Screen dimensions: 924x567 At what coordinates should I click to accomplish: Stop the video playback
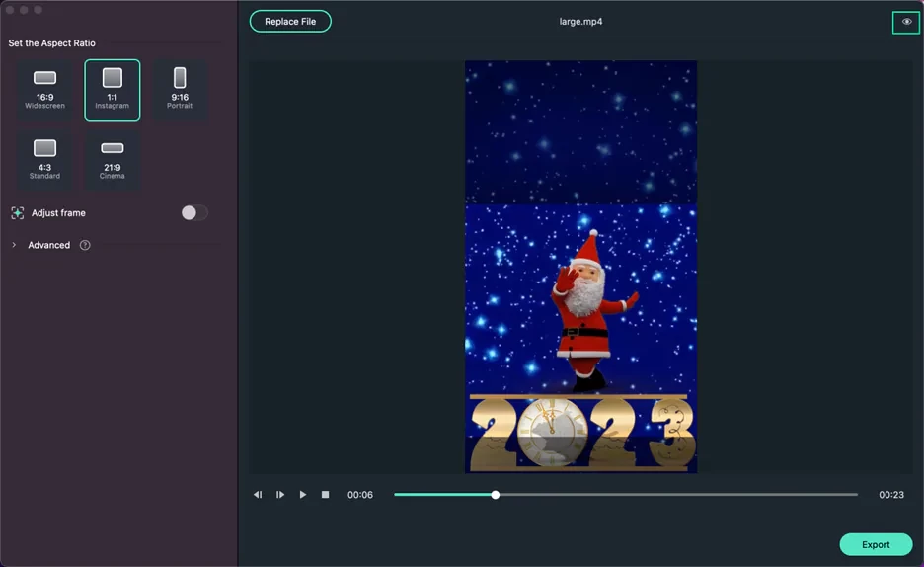pyautogui.click(x=325, y=495)
